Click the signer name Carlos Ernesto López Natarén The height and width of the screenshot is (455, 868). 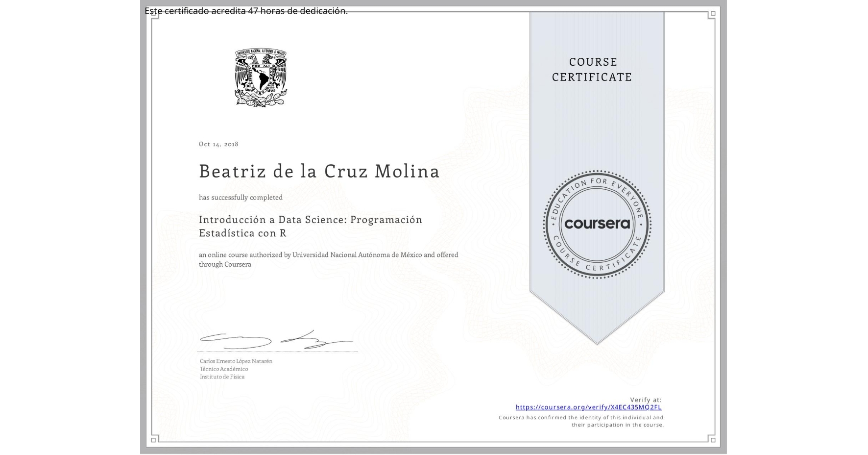(236, 361)
